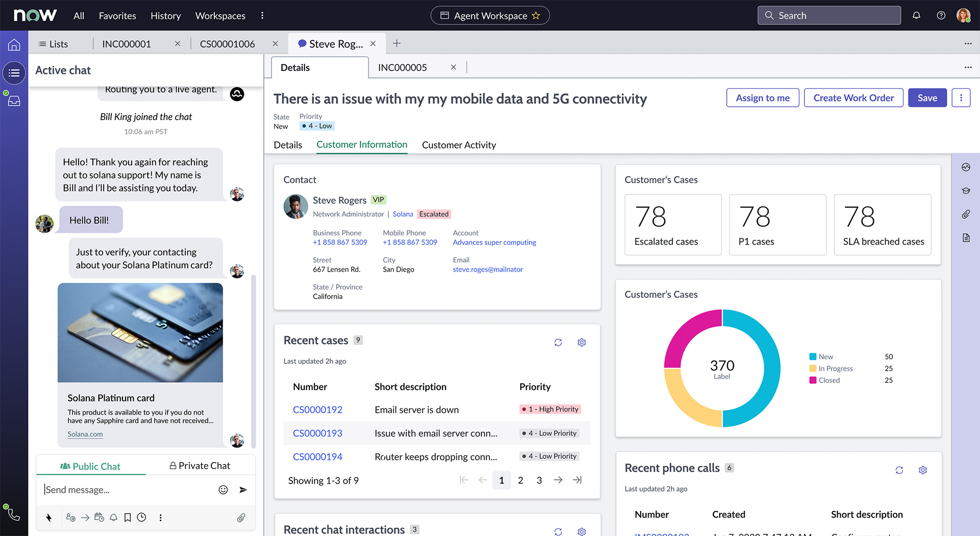Switch to Public Chat mode
Viewport: 980px width, 536px height.
tap(90, 466)
